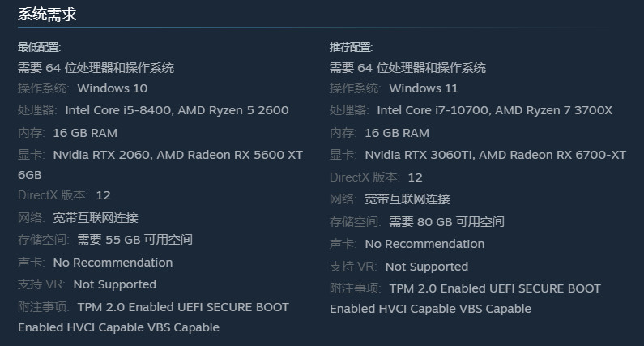Click the Windows 11 operating system text
Screen dimensions: 644x346
pyautogui.click(x=424, y=88)
